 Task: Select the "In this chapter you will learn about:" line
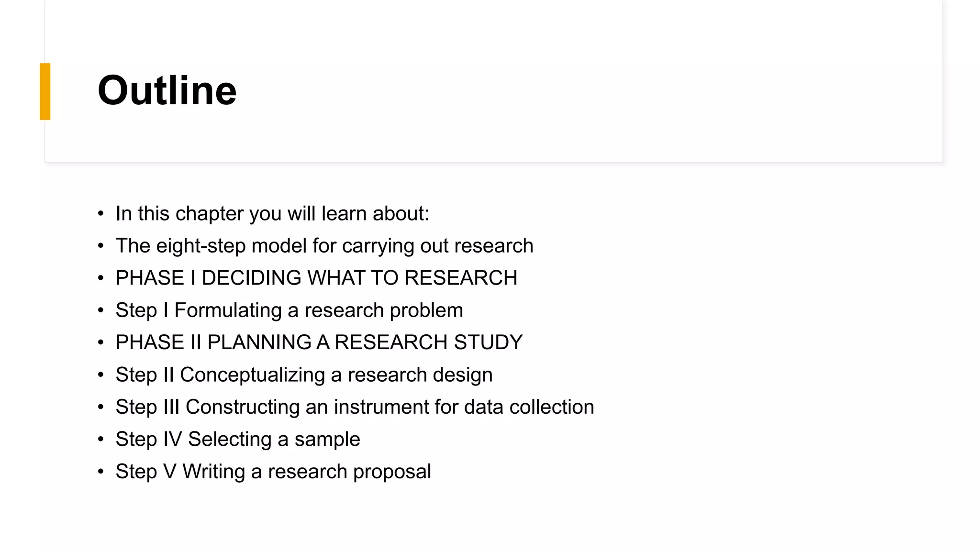point(272,214)
